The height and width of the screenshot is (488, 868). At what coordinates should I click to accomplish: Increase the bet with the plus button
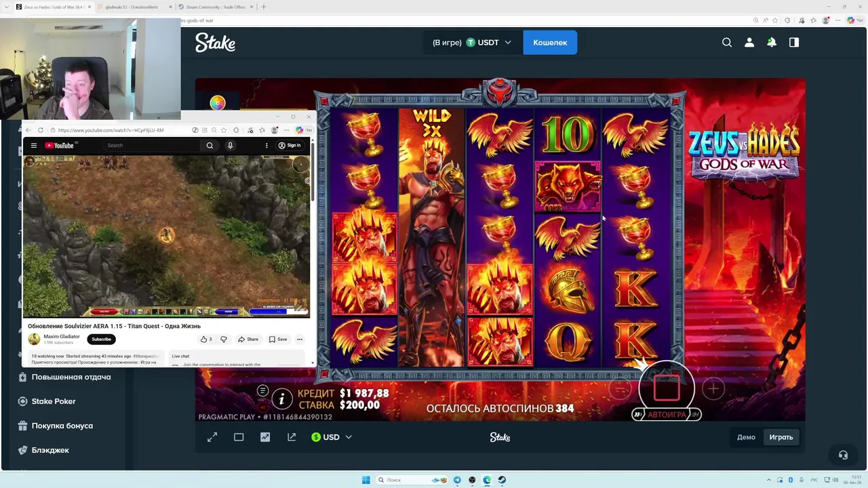[713, 388]
